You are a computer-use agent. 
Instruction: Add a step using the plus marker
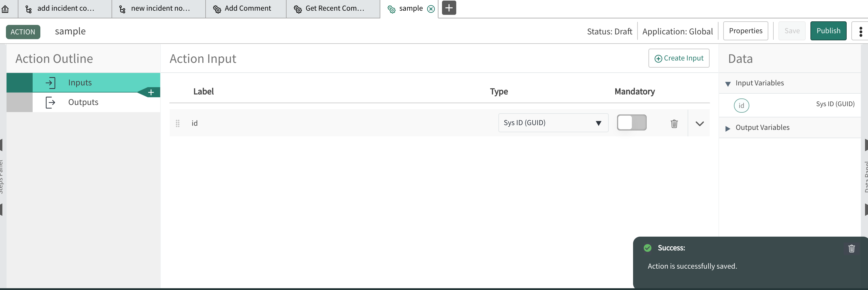click(151, 92)
